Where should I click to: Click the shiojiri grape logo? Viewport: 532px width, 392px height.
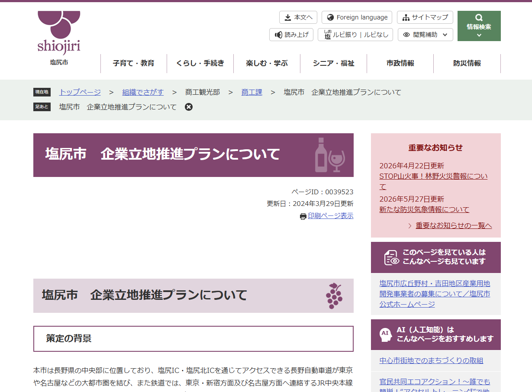[59, 32]
